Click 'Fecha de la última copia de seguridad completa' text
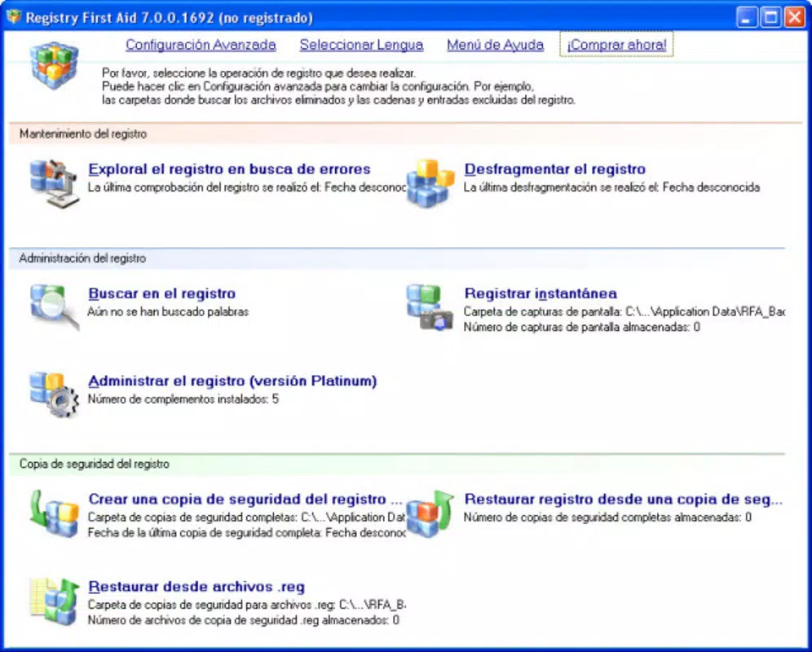This screenshot has height=652, width=812. pos(246,532)
